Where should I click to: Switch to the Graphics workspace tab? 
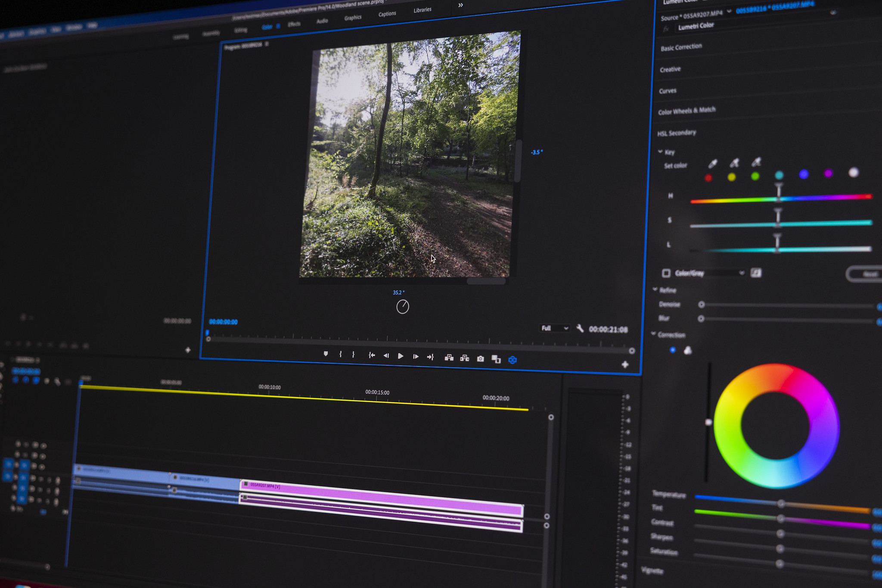pos(353,18)
